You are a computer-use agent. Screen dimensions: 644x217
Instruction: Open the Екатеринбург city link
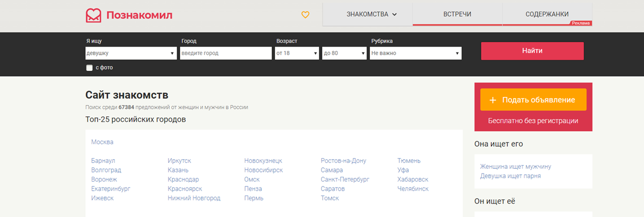(x=111, y=189)
